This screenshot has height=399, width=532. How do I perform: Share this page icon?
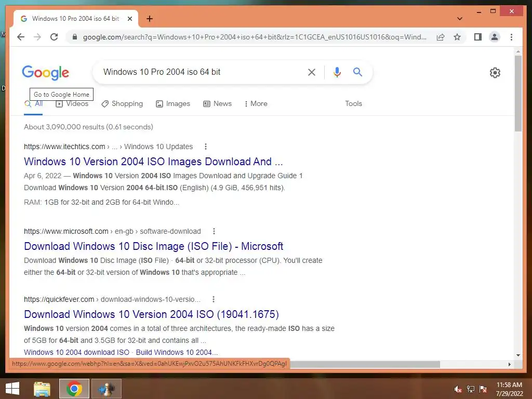[x=441, y=37]
